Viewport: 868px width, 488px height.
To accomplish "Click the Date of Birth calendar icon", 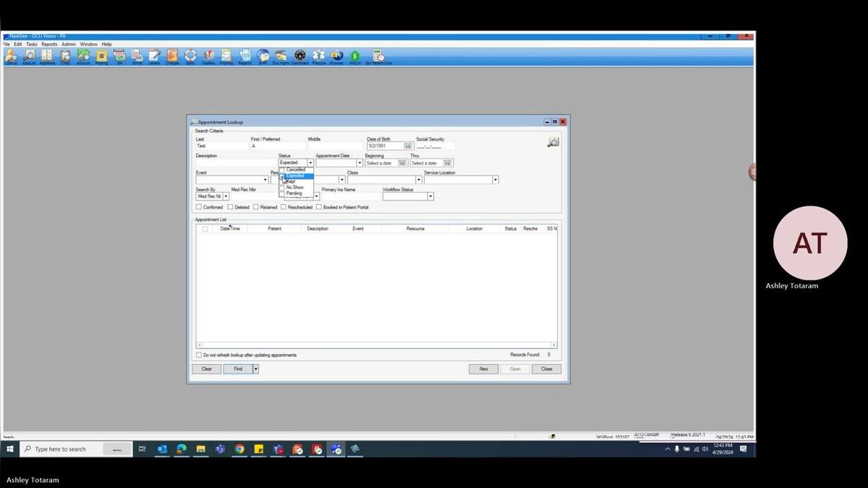I will [407, 146].
